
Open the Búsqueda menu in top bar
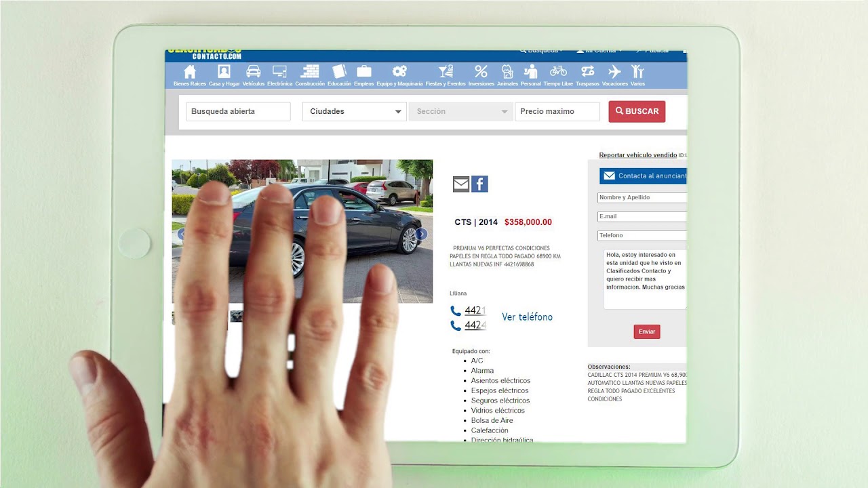(541, 51)
